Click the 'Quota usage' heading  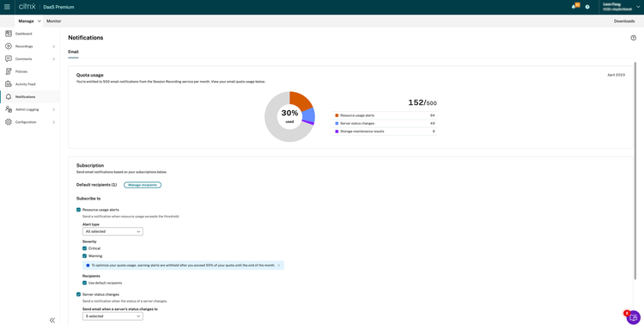[90, 76]
